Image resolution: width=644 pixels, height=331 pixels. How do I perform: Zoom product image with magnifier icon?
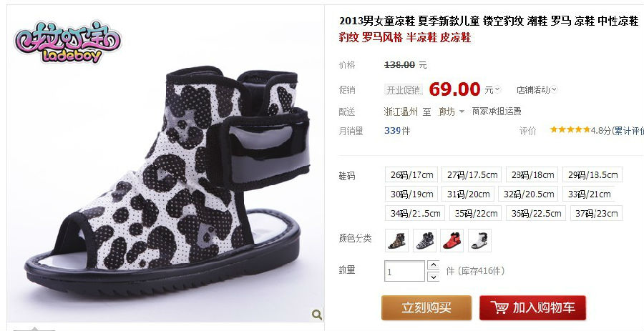click(317, 315)
